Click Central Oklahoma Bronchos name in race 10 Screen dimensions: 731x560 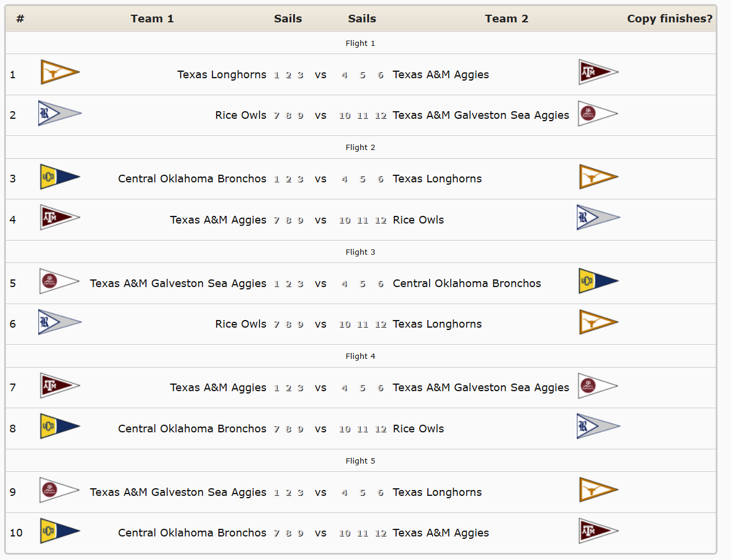(x=192, y=533)
